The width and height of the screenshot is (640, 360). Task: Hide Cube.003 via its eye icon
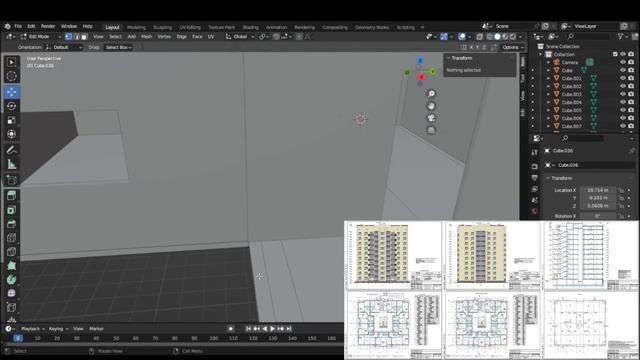tap(623, 94)
